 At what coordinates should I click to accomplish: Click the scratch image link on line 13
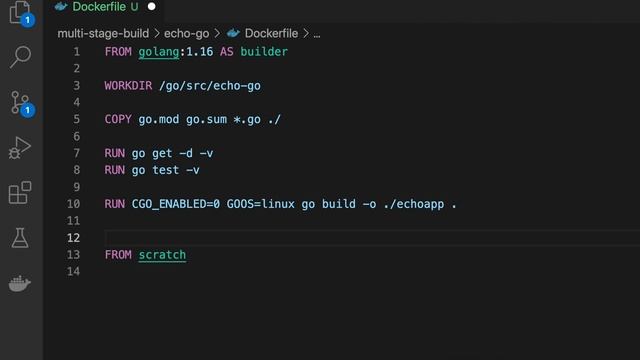tap(162, 255)
